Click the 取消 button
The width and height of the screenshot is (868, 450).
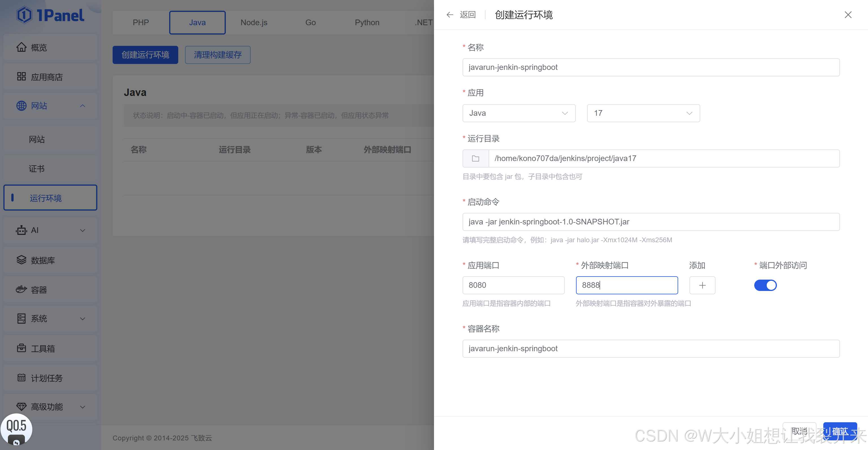pyautogui.click(x=799, y=431)
